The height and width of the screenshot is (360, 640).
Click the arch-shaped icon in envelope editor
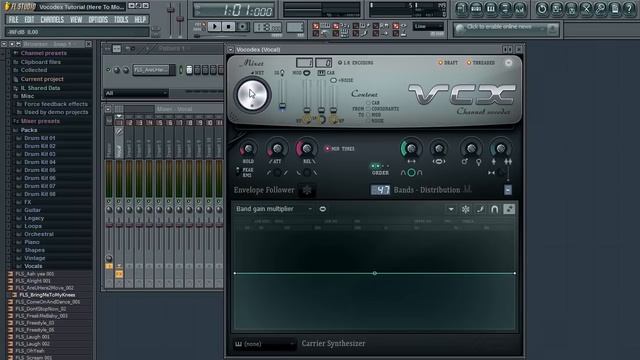coord(494,209)
